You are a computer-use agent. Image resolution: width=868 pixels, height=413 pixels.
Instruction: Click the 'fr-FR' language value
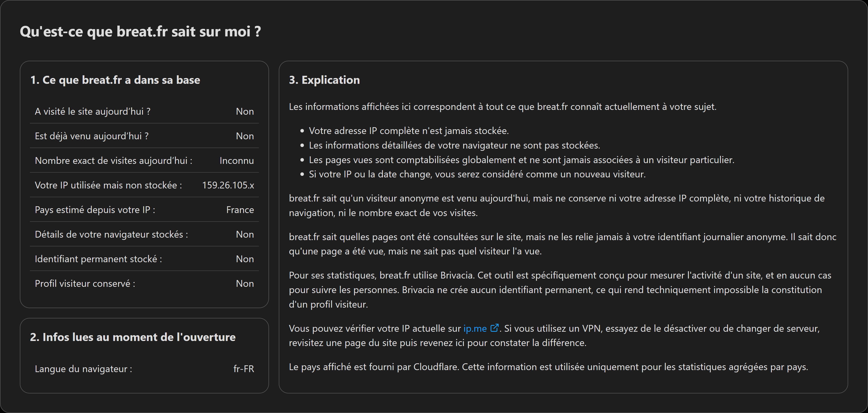(x=244, y=369)
